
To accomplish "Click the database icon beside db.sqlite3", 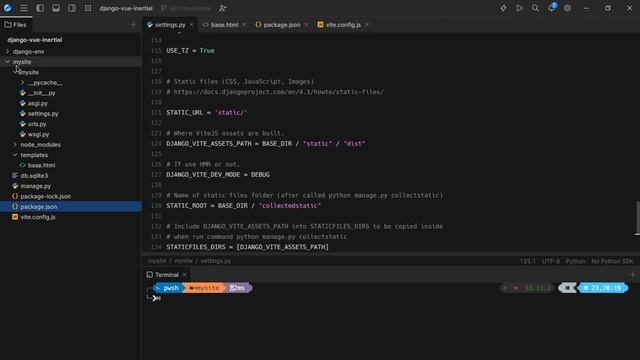I will point(15,176).
